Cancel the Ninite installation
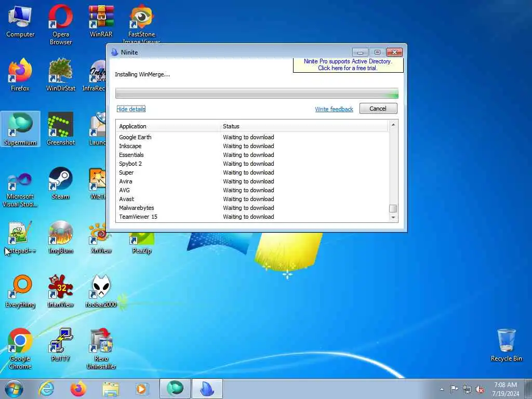The width and height of the screenshot is (532, 399). 378,109
